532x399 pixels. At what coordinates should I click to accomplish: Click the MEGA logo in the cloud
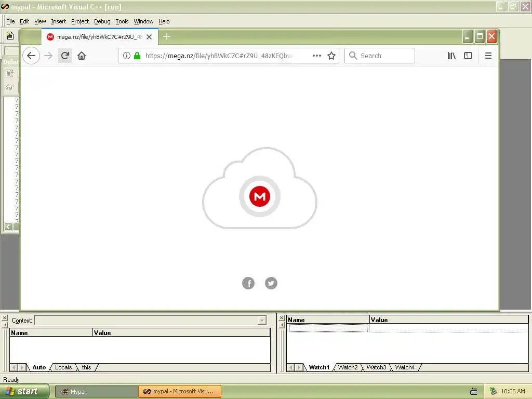click(260, 196)
